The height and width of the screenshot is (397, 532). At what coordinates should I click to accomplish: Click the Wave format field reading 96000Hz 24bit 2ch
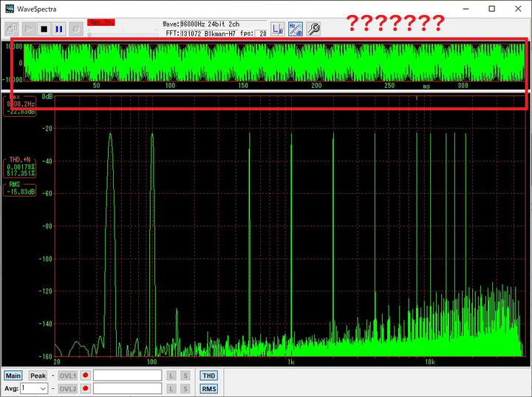(x=223, y=24)
